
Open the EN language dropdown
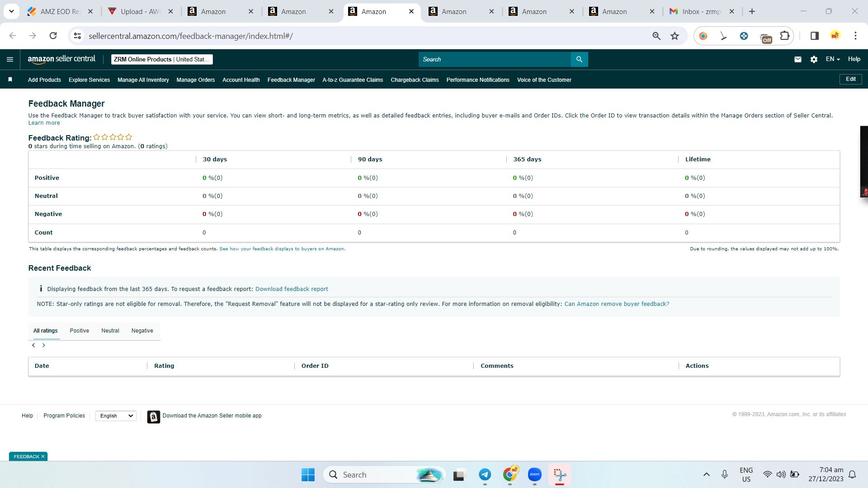833,59
